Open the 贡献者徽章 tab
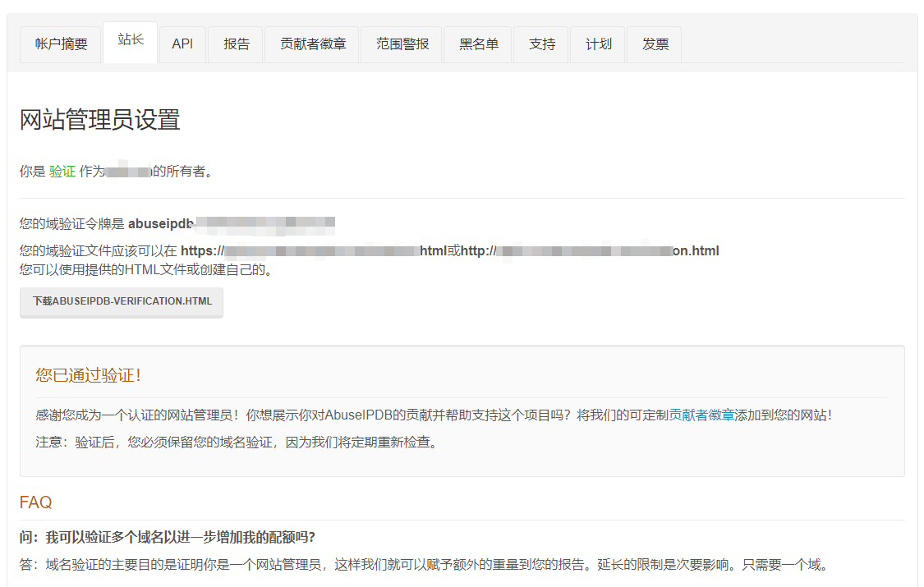 [x=312, y=44]
